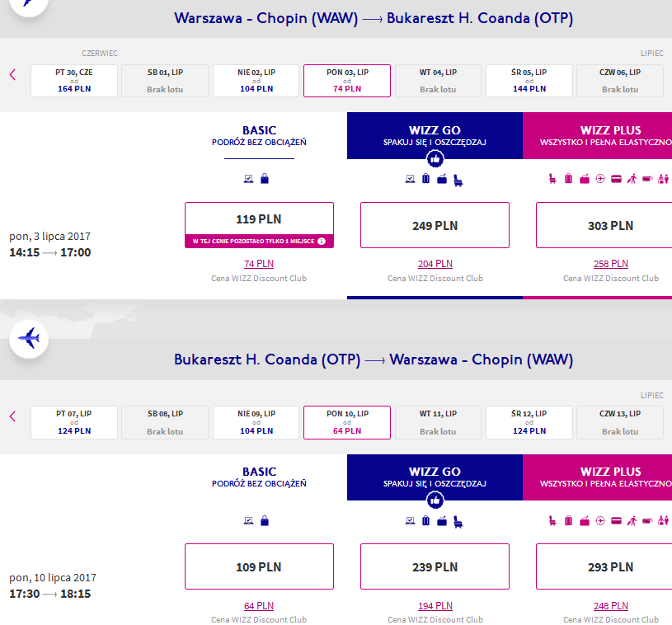
Task: Select the PT 07, LIP return date
Action: pos(74,422)
